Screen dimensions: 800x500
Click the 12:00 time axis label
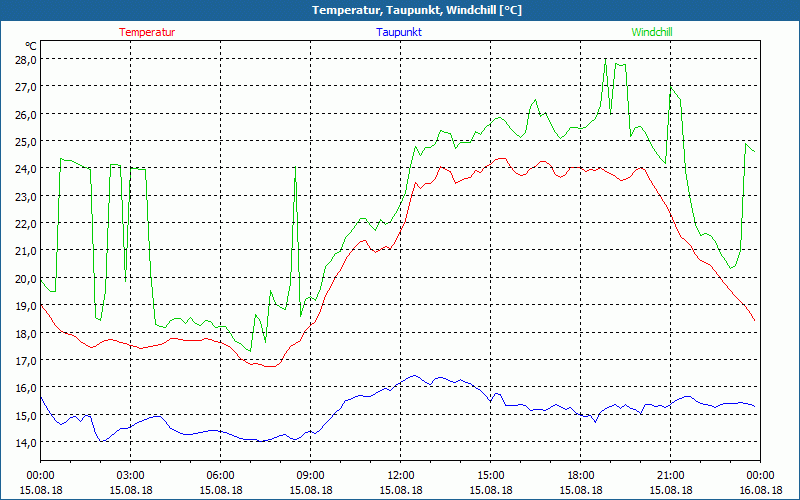click(401, 476)
